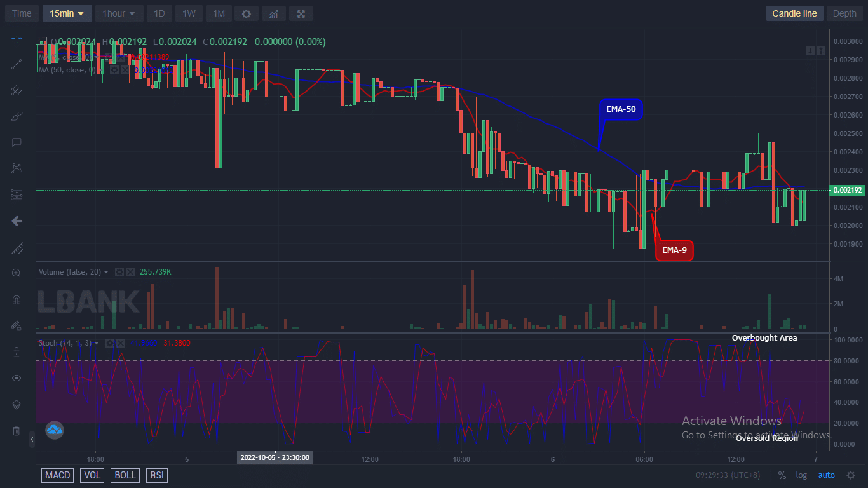Screen dimensions: 868x488
Task: Click the current price label 0.002192
Action: click(x=848, y=190)
